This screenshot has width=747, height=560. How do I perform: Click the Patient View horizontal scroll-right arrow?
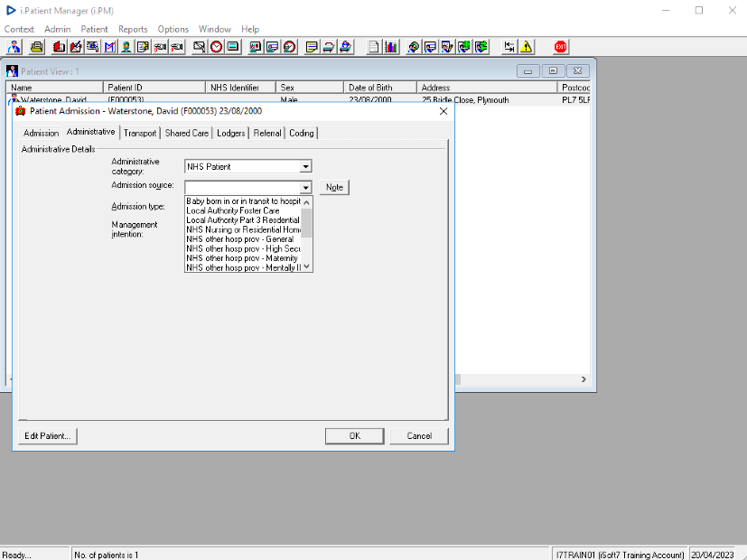[x=584, y=379]
